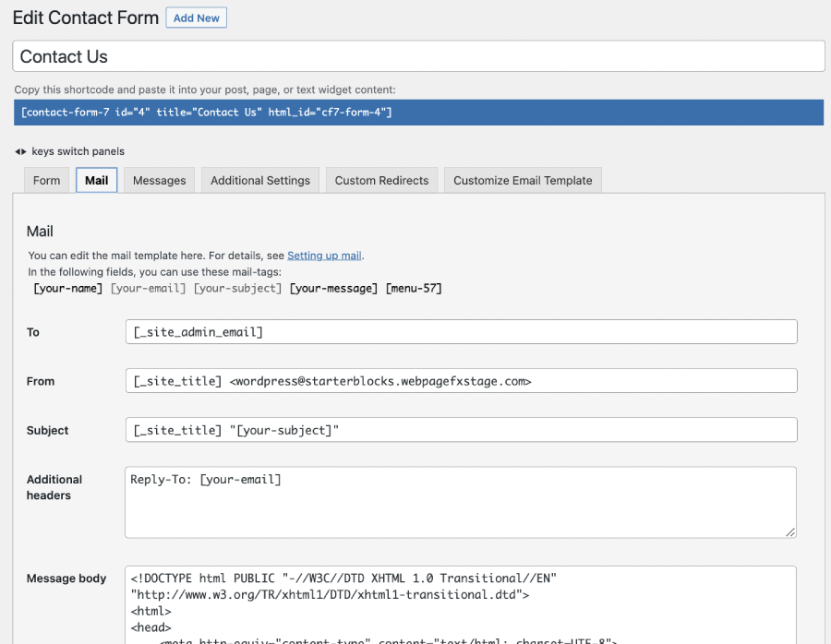This screenshot has height=644, width=831.
Task: Follow the Setting up mail link
Action: [324, 256]
